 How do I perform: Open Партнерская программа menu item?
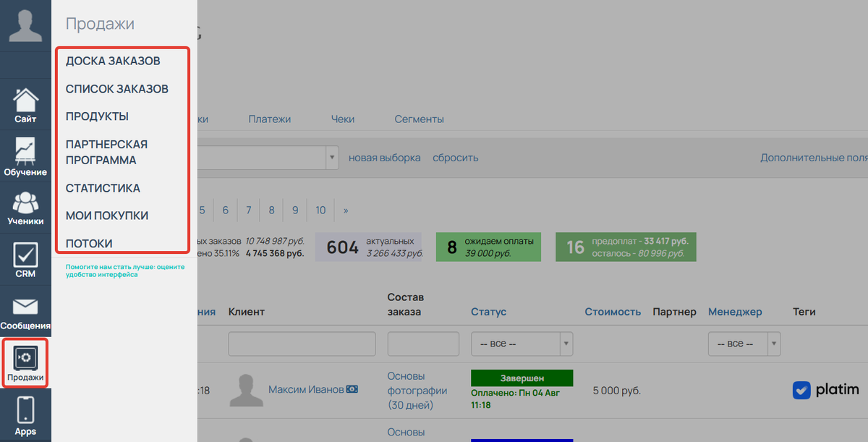point(106,152)
